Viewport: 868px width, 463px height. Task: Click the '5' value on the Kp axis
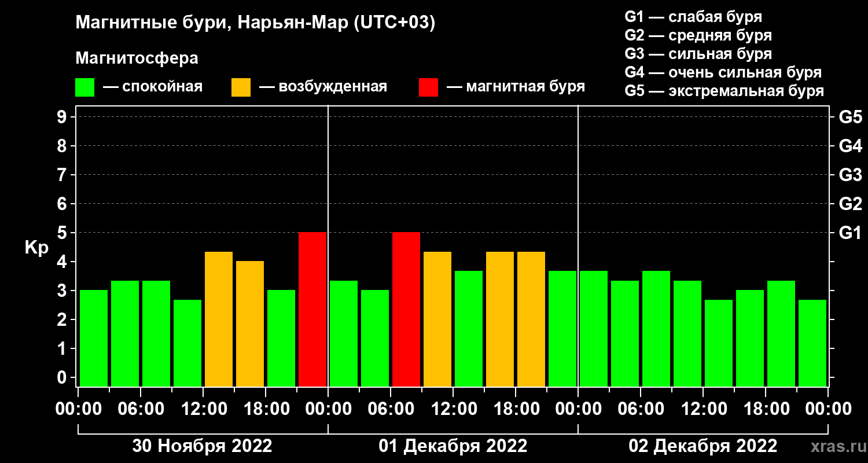tap(63, 233)
